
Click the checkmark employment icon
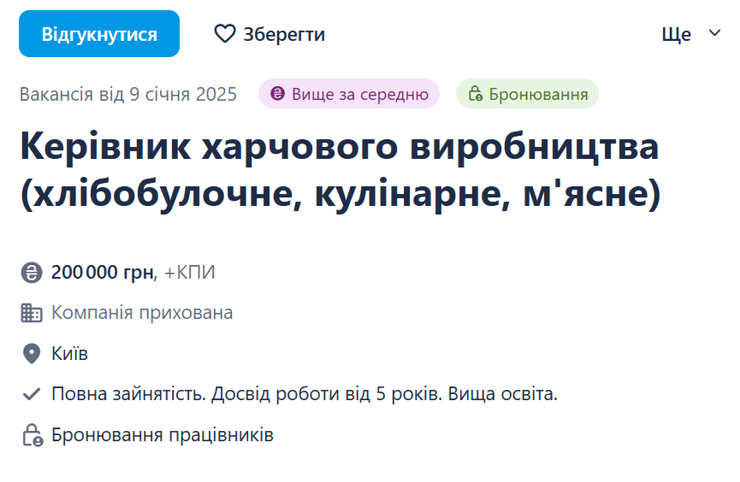[32, 394]
